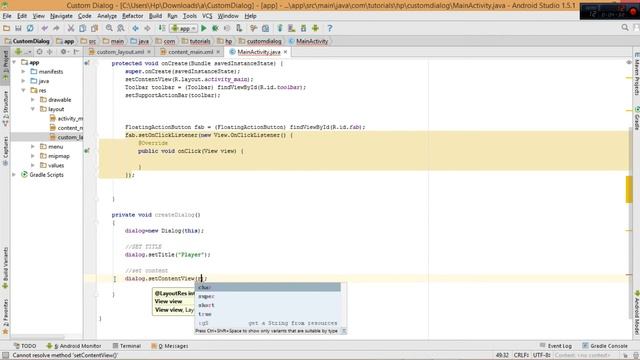Expand the values folder arrow
Viewport: 640px width, 360px height.
33,165
